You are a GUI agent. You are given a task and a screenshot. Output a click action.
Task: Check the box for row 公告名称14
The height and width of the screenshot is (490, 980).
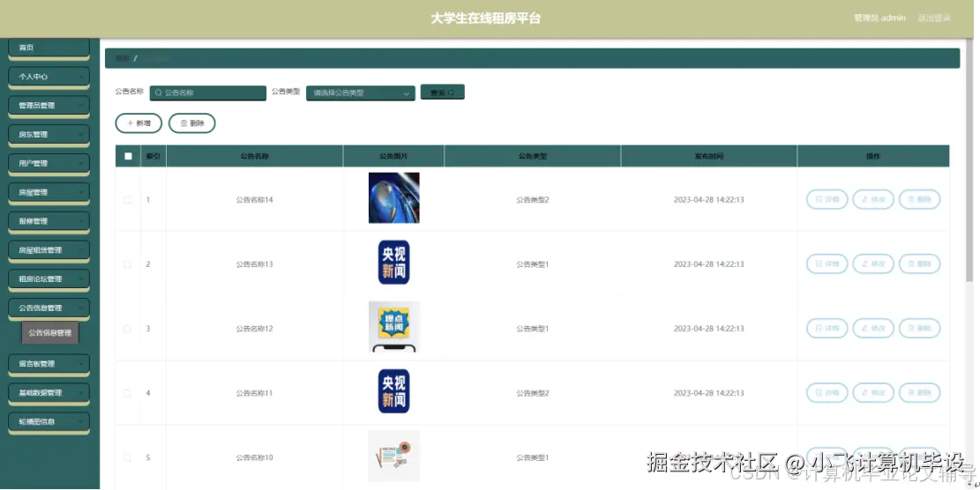click(128, 200)
